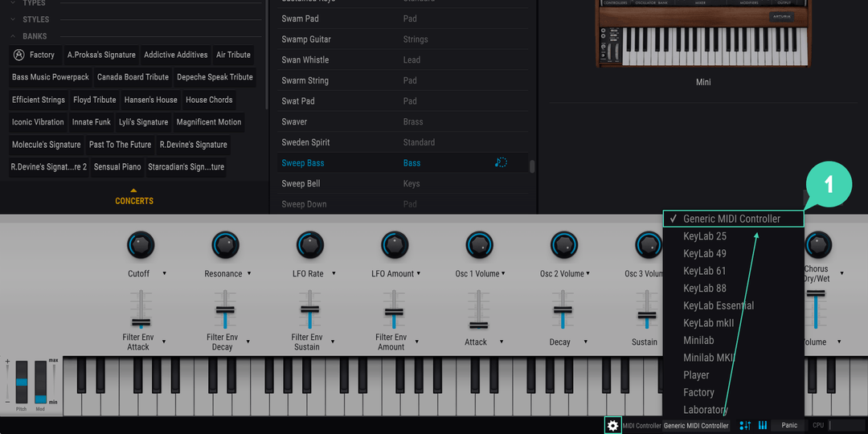Click the Filter Env Attack fader
This screenshot has width=868, height=434.
(141, 322)
